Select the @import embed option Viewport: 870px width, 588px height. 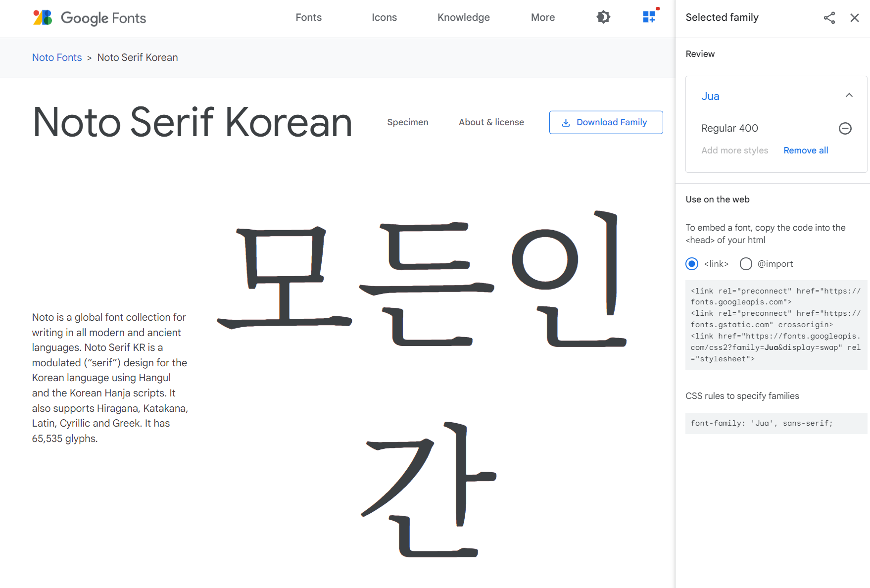coord(746,264)
